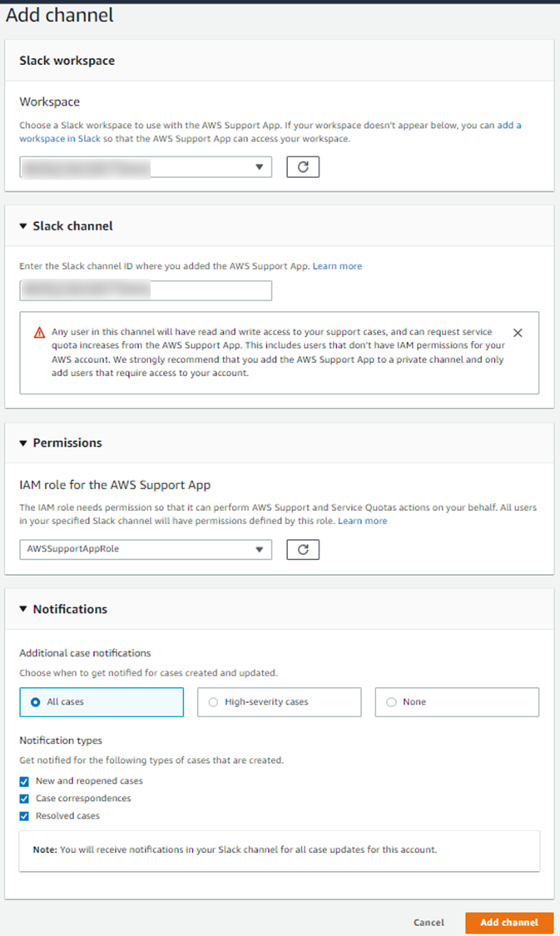Open Learn more link for Slack channel

tap(337, 266)
